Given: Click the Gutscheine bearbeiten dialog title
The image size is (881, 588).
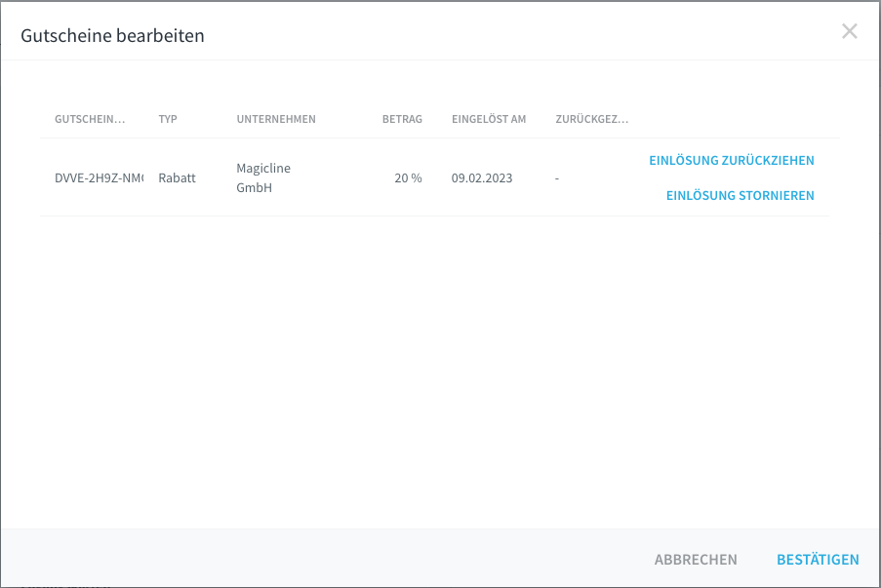Looking at the screenshot, I should click(113, 36).
